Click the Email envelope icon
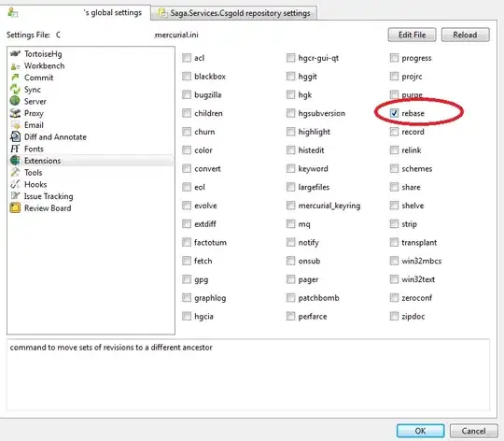This screenshot has width=504, height=441. tap(15, 125)
